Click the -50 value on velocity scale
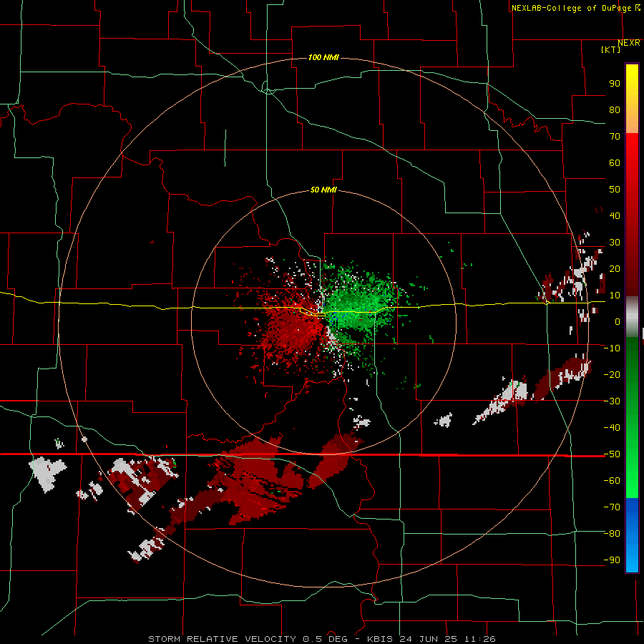 coord(612,454)
